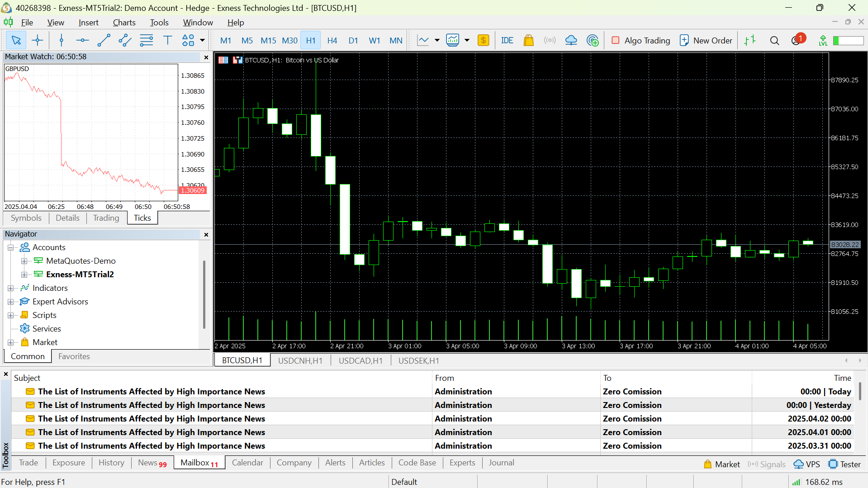Open VPS link in status area

pos(807,464)
